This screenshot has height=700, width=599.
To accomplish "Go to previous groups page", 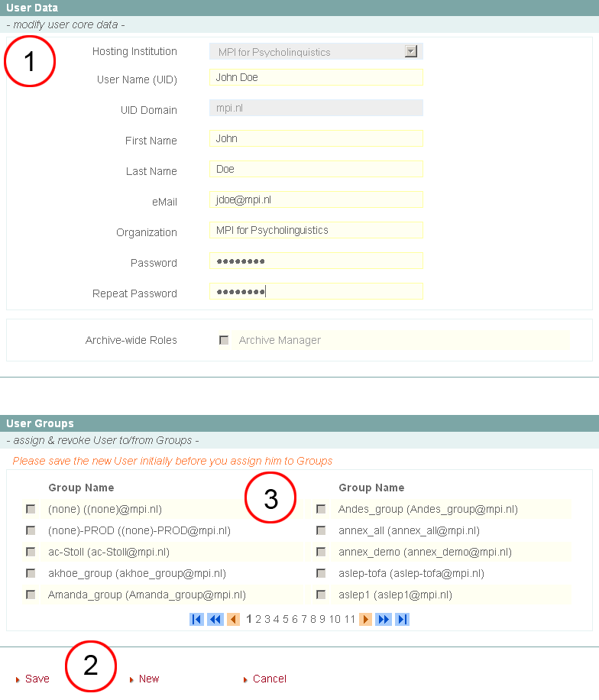I will [233, 619].
